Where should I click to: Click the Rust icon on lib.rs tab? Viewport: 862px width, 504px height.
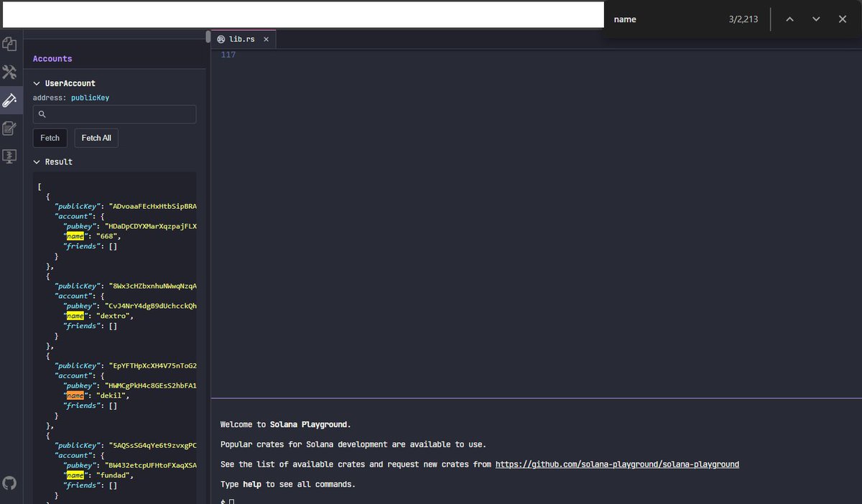[x=221, y=39]
